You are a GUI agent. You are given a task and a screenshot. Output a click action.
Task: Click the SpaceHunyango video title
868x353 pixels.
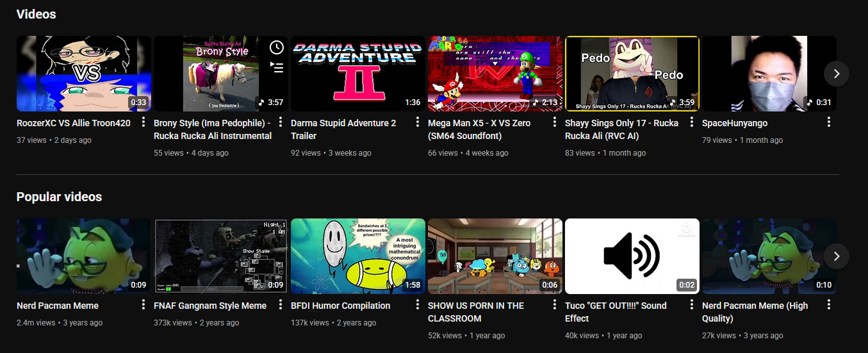[x=735, y=123]
